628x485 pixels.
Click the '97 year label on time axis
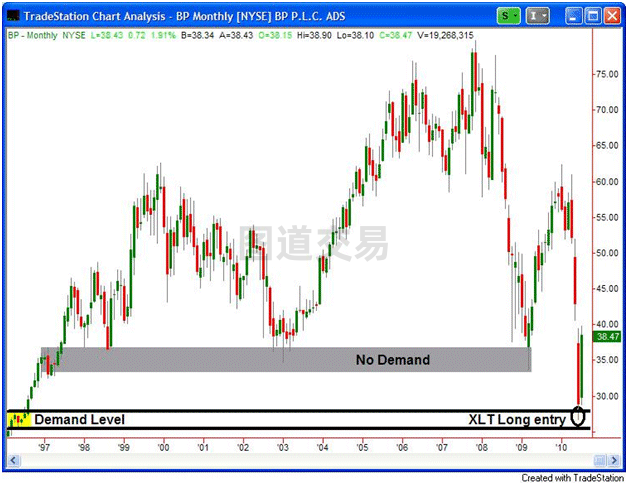click(44, 447)
